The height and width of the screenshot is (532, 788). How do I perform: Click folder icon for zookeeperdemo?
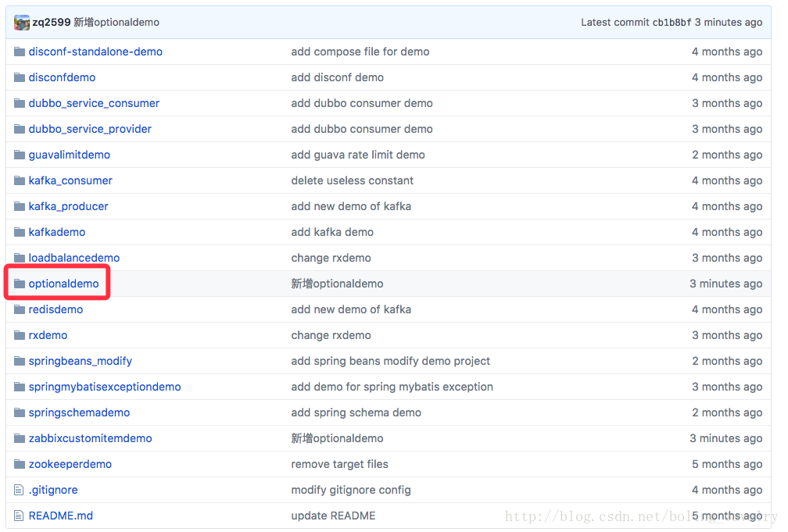20,464
